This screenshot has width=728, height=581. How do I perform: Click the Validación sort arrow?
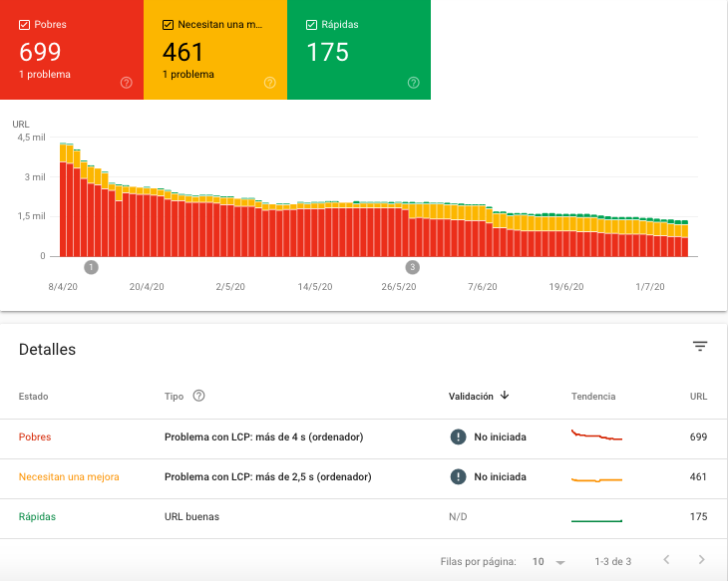click(505, 396)
